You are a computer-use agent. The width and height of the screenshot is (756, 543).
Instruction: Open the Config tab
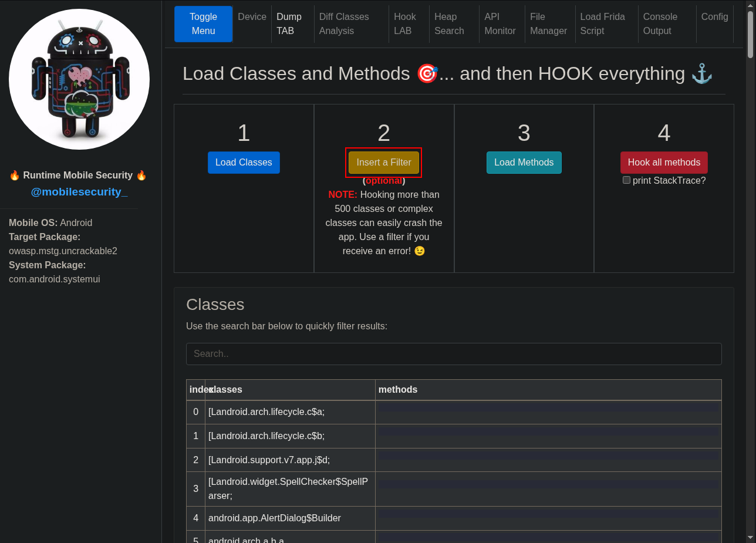pyautogui.click(x=714, y=17)
